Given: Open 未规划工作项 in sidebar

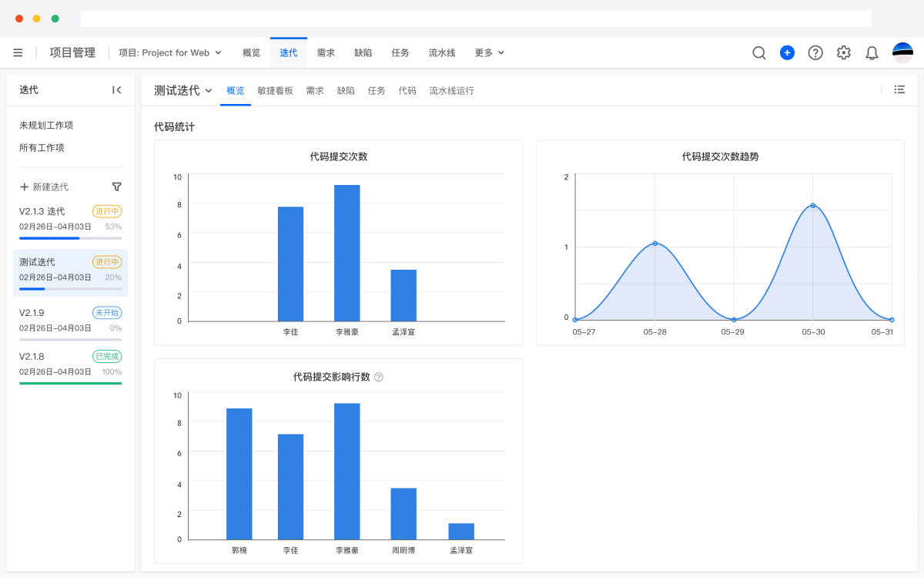Looking at the screenshot, I should (46, 125).
